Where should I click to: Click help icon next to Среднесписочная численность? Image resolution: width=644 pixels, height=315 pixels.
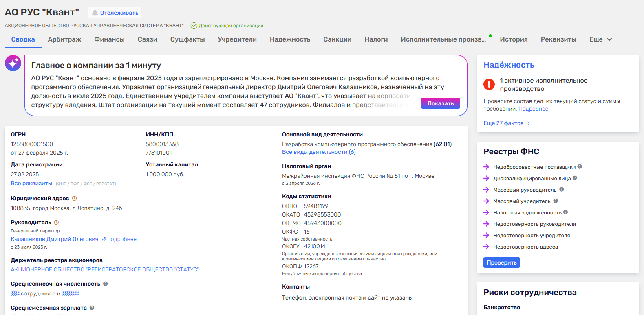[x=106, y=284]
